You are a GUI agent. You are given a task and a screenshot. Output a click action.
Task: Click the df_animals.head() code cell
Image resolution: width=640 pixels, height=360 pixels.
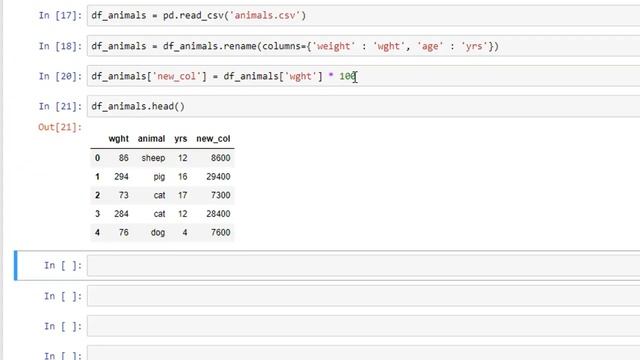click(x=363, y=106)
